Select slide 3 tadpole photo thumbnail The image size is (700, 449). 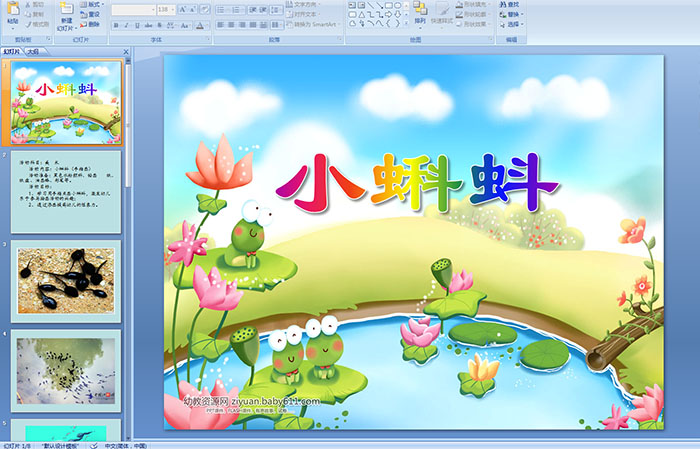tap(66, 281)
